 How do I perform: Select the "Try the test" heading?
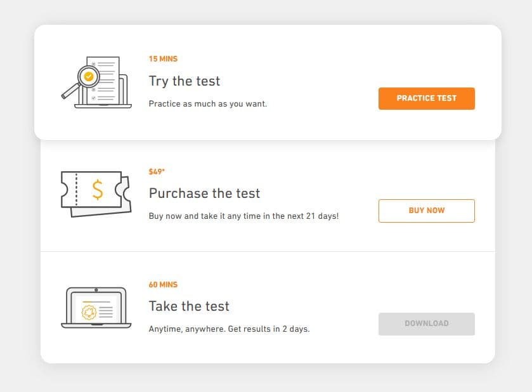pyautogui.click(x=185, y=81)
